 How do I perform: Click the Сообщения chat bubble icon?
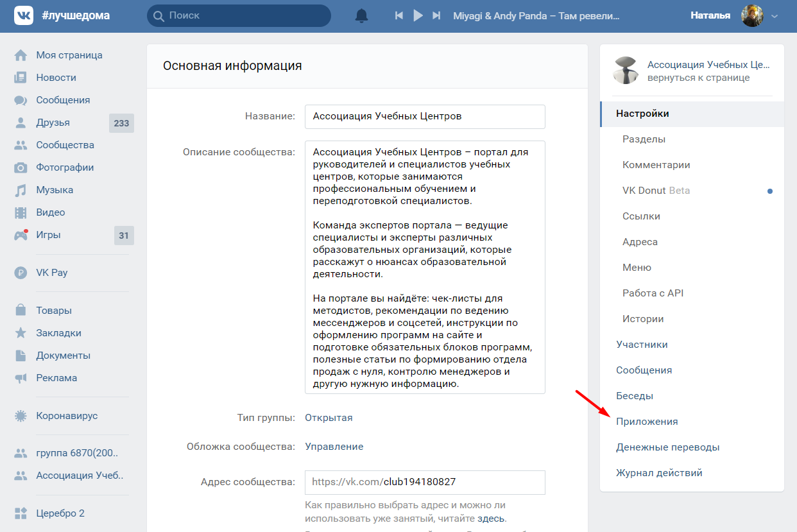coord(21,100)
